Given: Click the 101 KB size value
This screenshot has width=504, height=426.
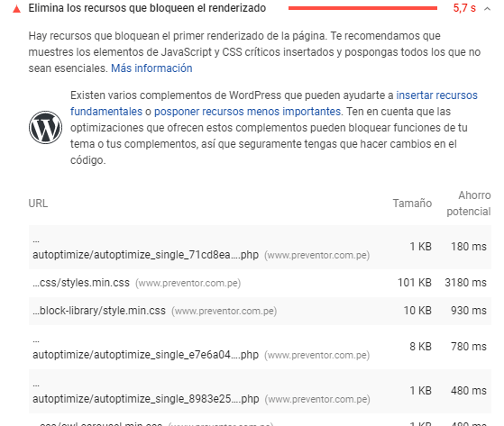Looking at the screenshot, I should 415,283.
